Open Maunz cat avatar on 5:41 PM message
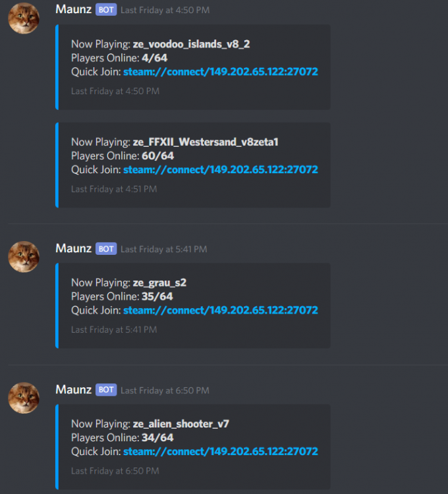This screenshot has width=448, height=494. tap(24, 257)
